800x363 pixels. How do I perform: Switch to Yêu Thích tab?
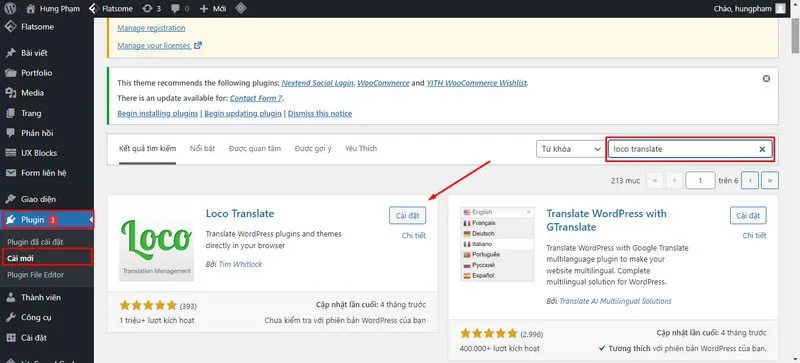pyautogui.click(x=361, y=149)
